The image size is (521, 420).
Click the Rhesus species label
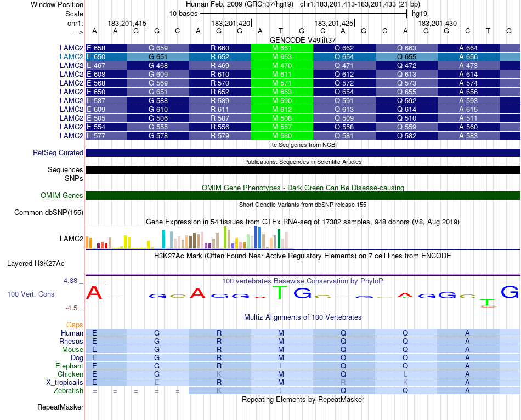pyautogui.click(x=71, y=341)
